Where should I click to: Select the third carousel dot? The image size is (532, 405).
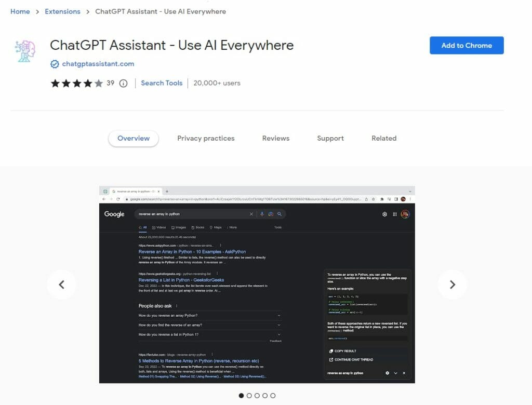point(257,396)
